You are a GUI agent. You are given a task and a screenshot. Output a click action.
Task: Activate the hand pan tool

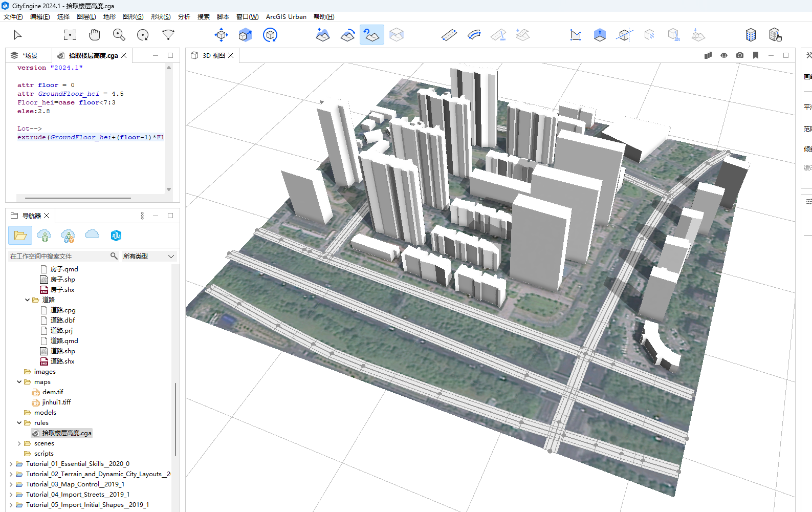pos(95,35)
